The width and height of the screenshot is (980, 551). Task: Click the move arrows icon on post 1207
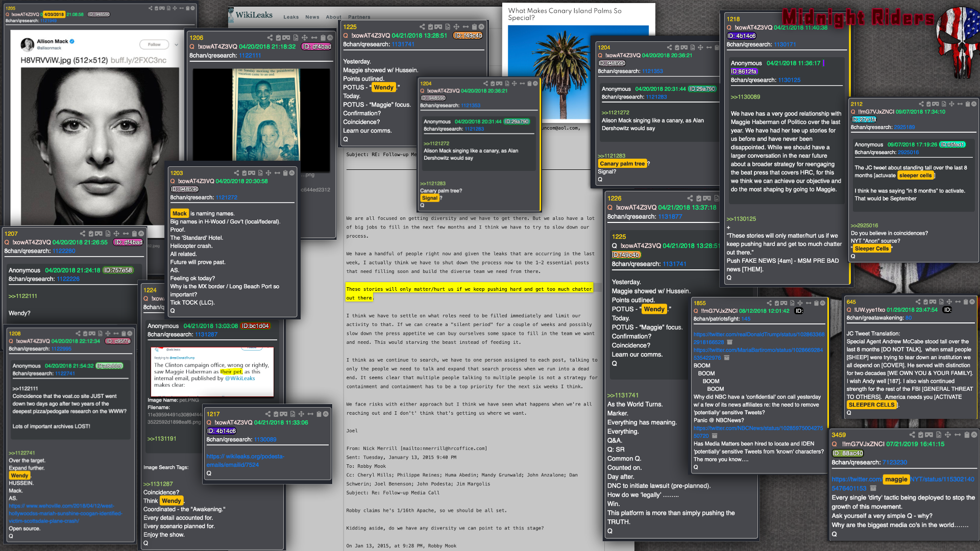pos(116,234)
